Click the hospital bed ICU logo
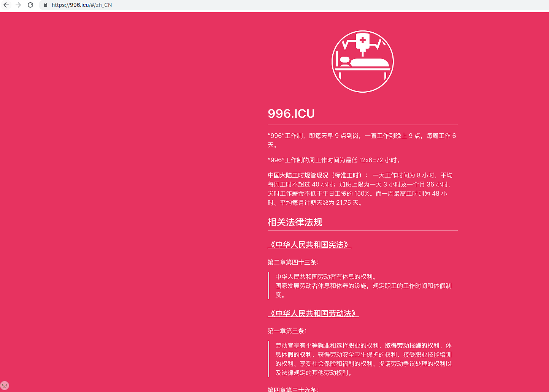This screenshot has height=392, width=549. pyautogui.click(x=362, y=62)
